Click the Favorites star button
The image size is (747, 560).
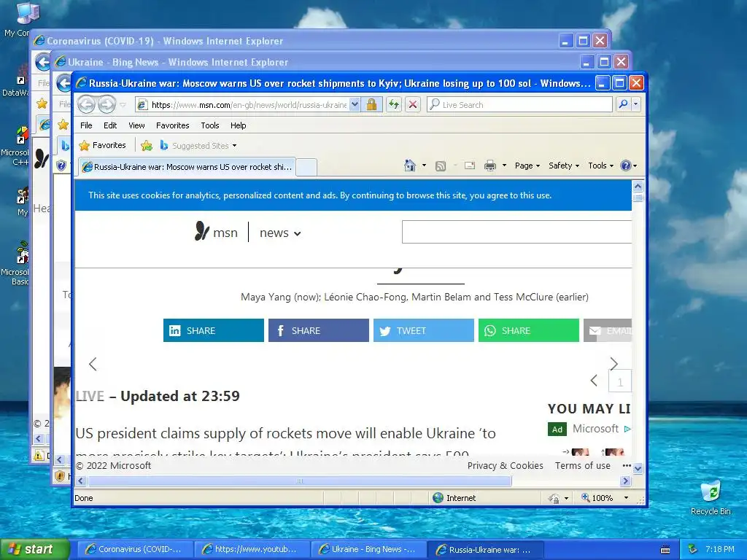[102, 145]
